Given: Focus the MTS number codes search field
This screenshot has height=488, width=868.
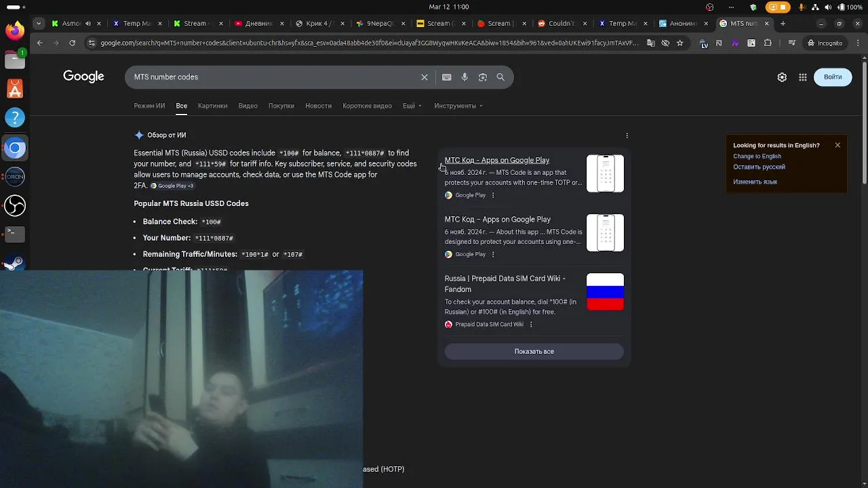Looking at the screenshot, I should [x=275, y=77].
